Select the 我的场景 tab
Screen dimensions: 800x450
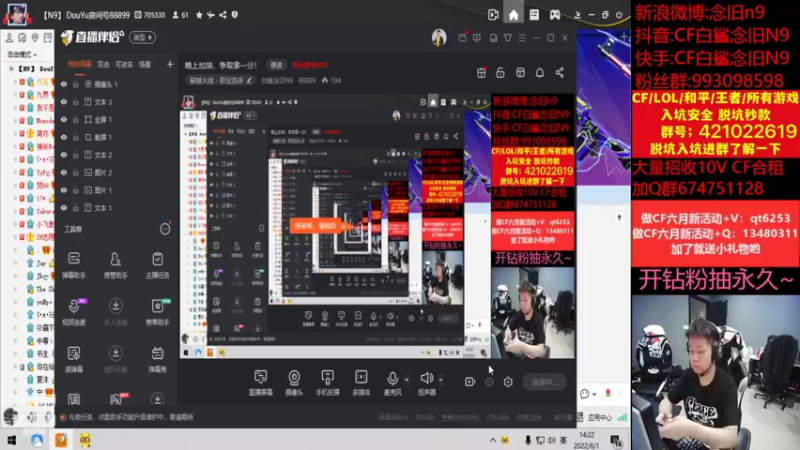80,64
